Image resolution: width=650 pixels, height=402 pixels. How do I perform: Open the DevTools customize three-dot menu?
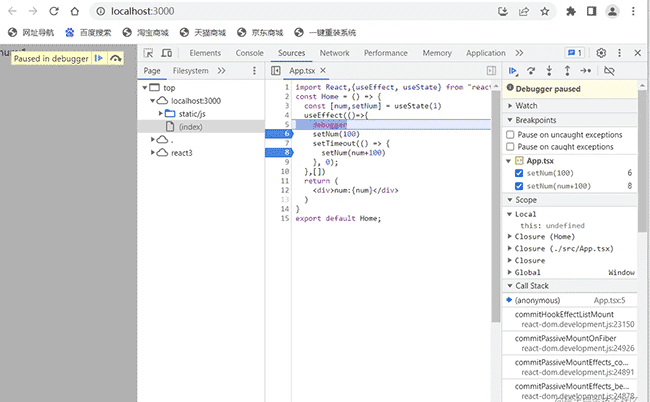pos(619,53)
